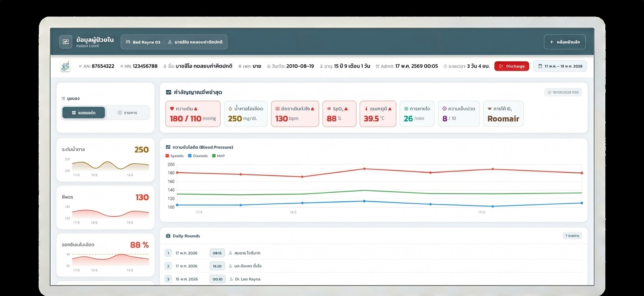Click the patient list icon in header

click(66, 42)
